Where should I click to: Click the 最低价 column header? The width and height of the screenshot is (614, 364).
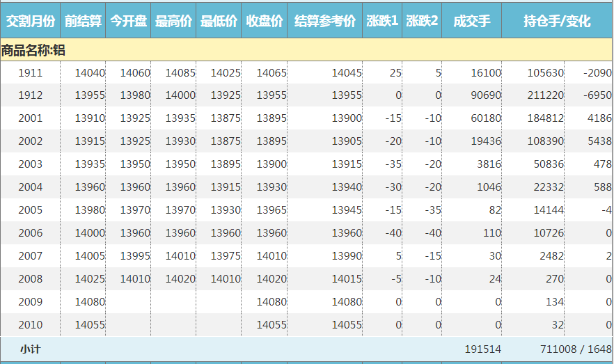click(219, 22)
